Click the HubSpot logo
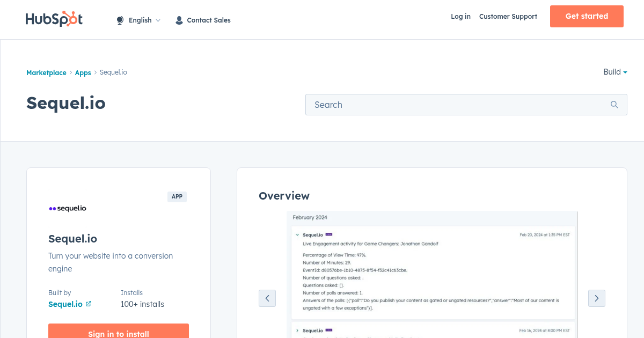644x338 pixels. pos(54,19)
